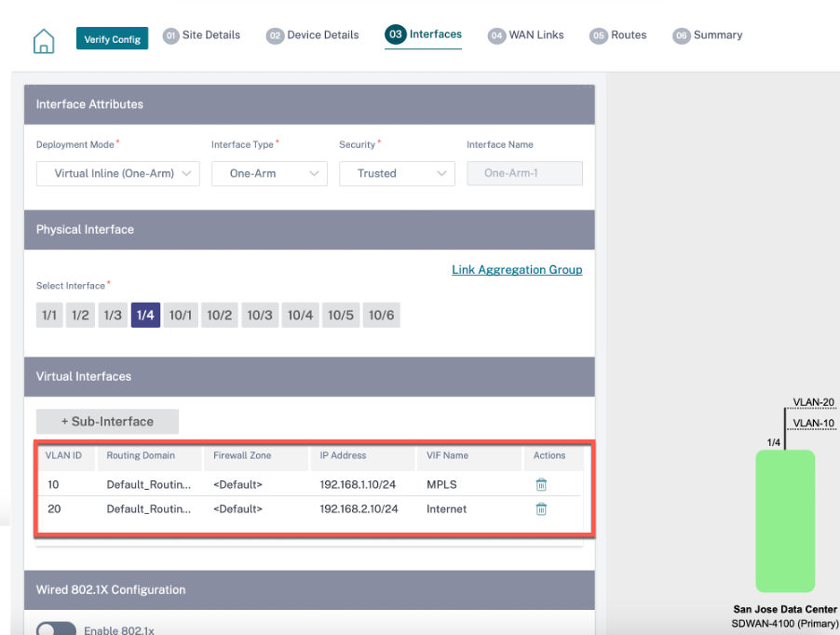Screen dimensions: 840x635
Task: Click the green SDWAN-4100 device in the diagram
Action: pos(785,521)
